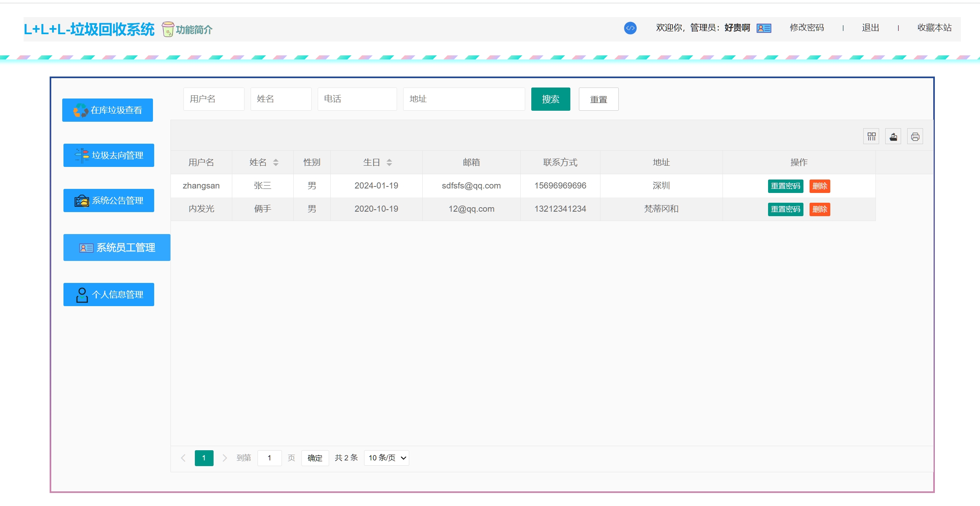The width and height of the screenshot is (980, 506).
Task: Click the recycle icon on 在库垃圾查看
Action: [x=81, y=110]
